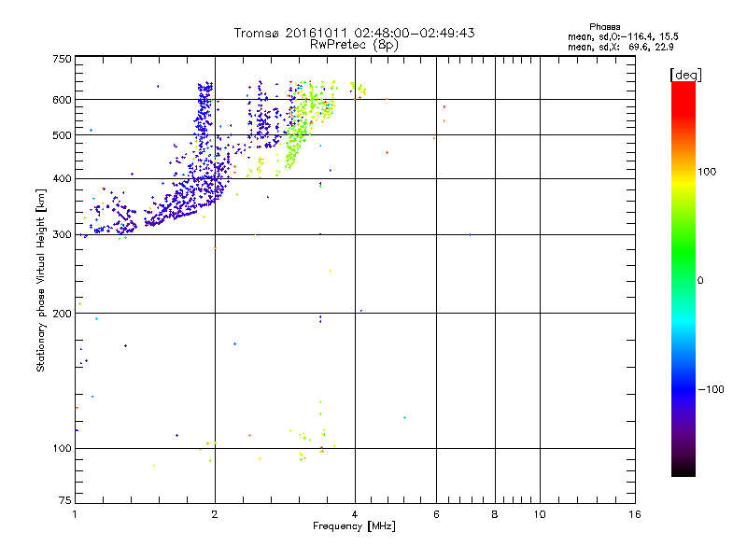This screenshot has height=560, width=747.
Task: Click the y-axis label '400'
Action: [x=62, y=178]
